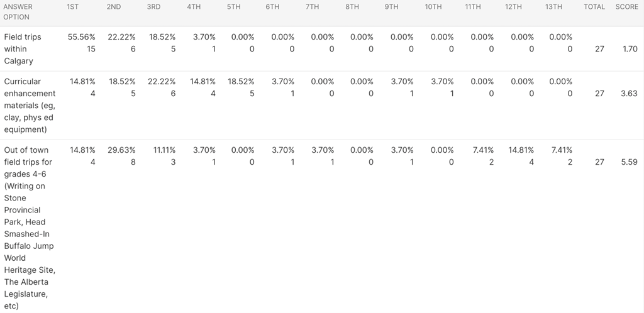Click the 7TH column header
The image size is (644, 313).
pos(313,7)
